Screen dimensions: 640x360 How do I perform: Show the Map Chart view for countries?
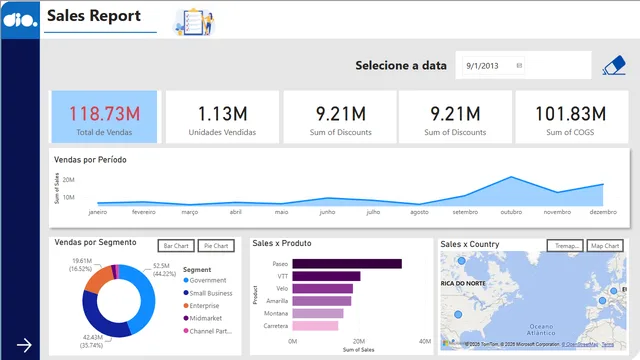pyautogui.click(x=605, y=245)
